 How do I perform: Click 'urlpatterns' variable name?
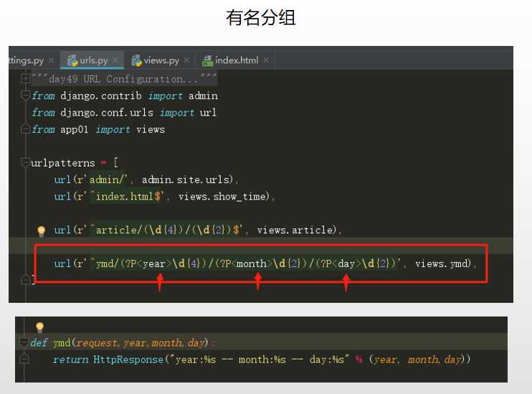(x=63, y=163)
